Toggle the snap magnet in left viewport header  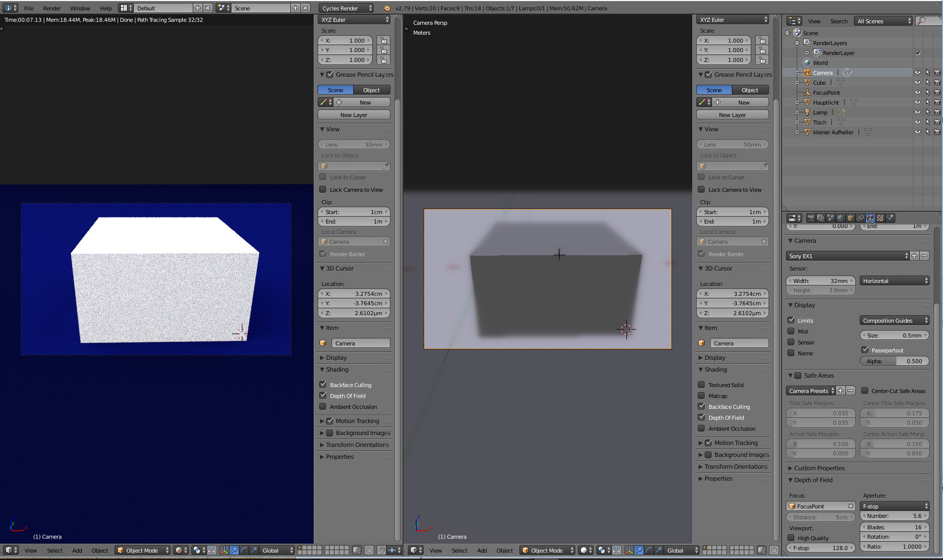coord(381,550)
